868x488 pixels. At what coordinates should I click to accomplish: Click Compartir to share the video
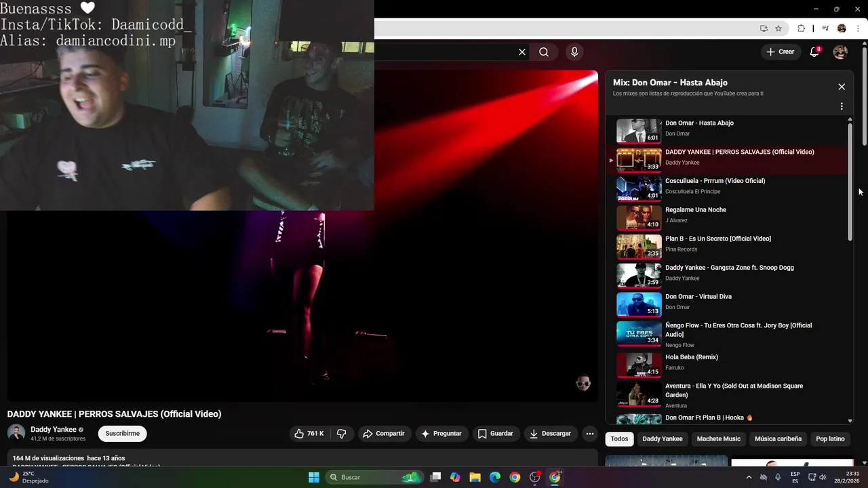pyautogui.click(x=384, y=434)
